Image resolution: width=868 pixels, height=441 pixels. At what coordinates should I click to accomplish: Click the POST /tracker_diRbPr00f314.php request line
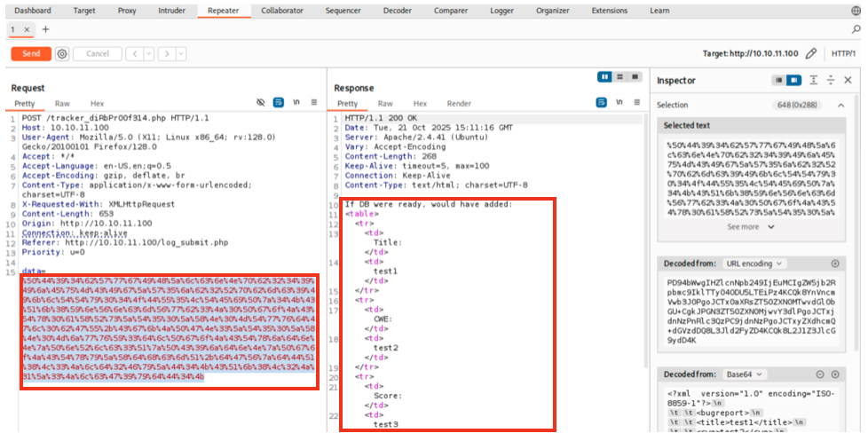click(x=115, y=118)
